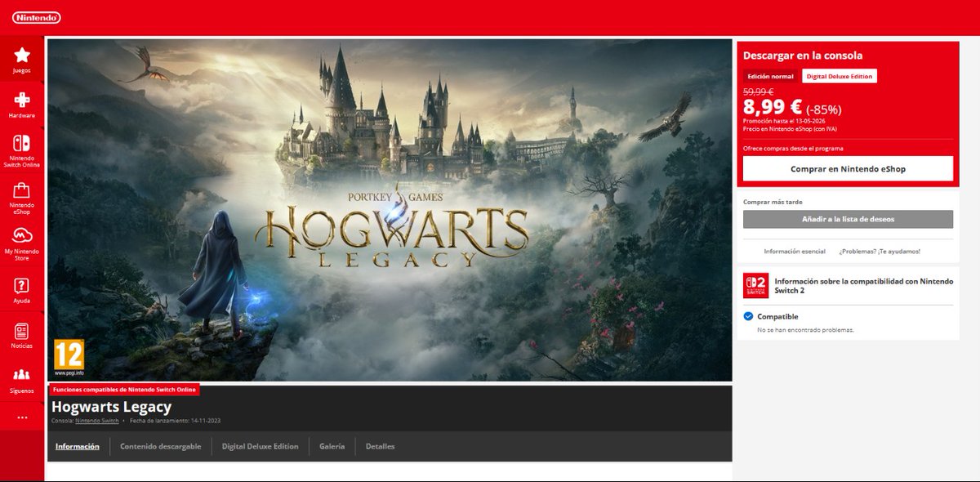Click Descargar en la consola heading

click(803, 56)
